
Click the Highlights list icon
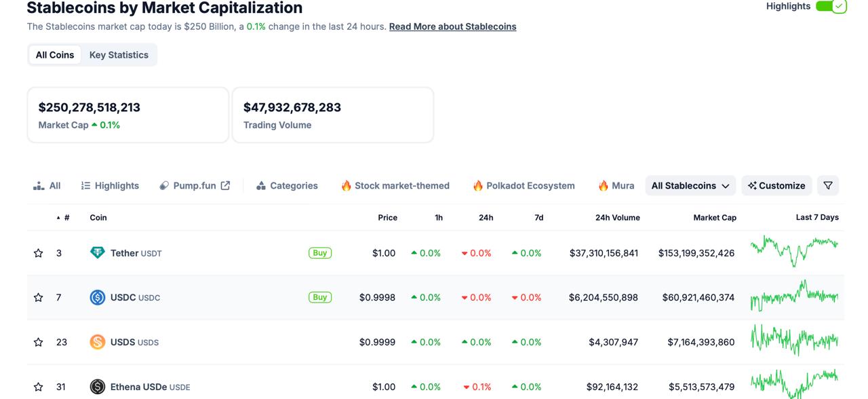pyautogui.click(x=85, y=186)
